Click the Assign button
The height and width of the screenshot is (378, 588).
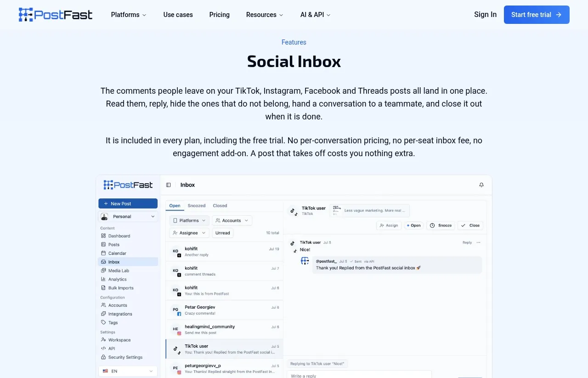[x=389, y=226]
